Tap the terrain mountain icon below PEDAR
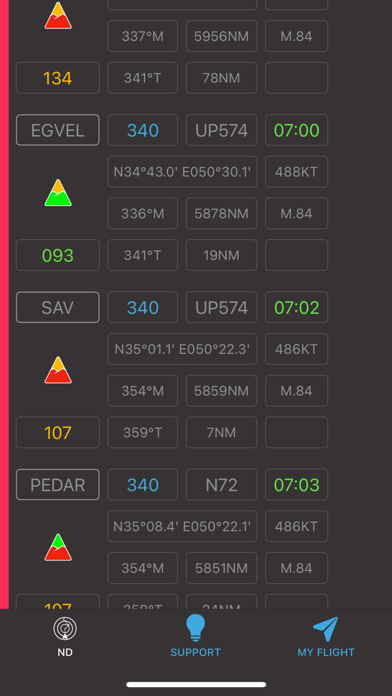This screenshot has height=696, width=392. pyautogui.click(x=58, y=547)
